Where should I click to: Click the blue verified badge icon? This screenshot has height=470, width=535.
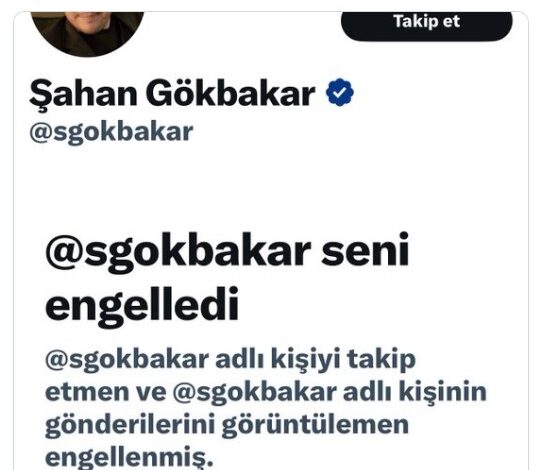(x=339, y=92)
